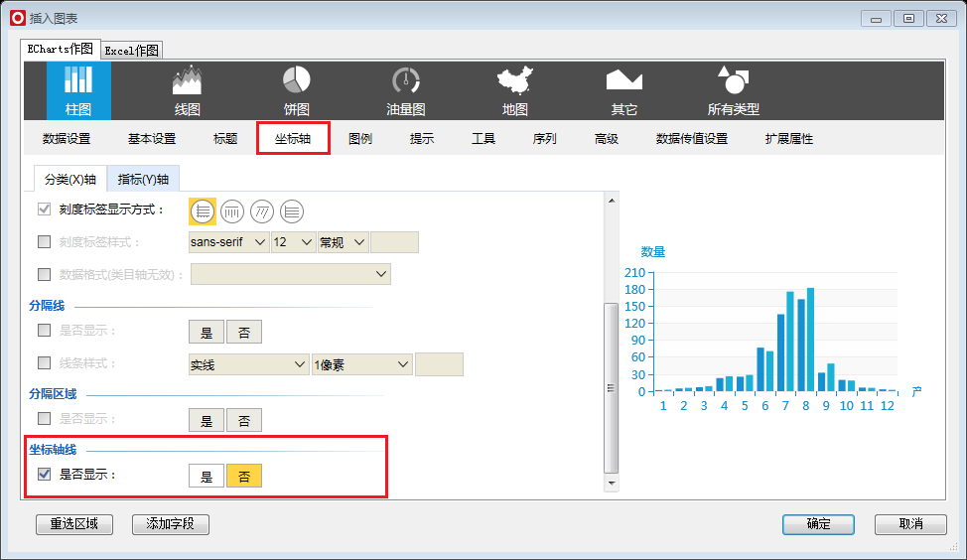The width and height of the screenshot is (967, 560).
Task: Select the 柱图 bar chart type
Action: click(79, 90)
